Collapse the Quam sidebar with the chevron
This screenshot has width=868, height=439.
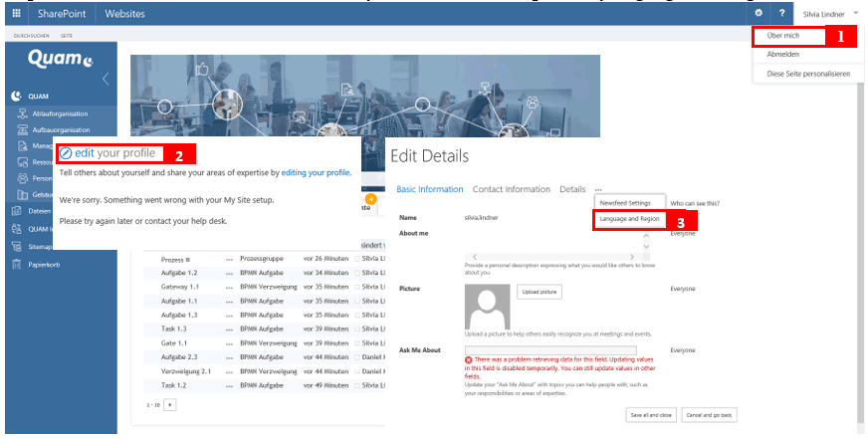pos(107,78)
